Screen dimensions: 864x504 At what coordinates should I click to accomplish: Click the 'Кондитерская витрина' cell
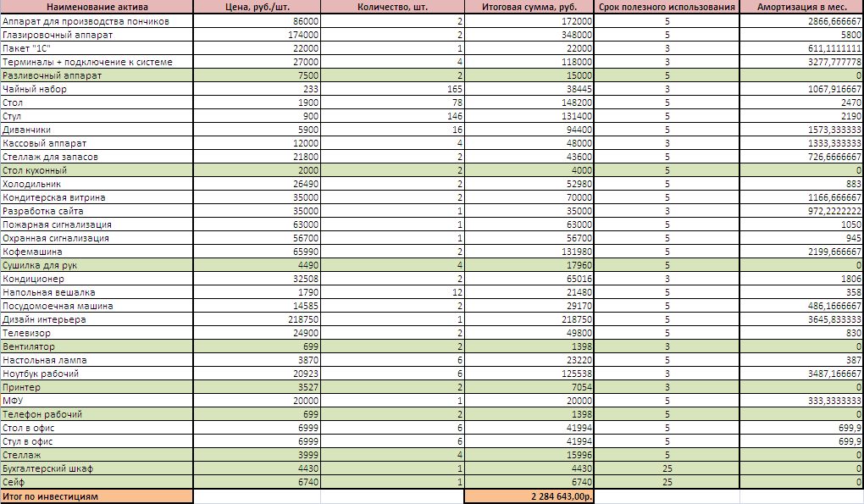click(97, 197)
